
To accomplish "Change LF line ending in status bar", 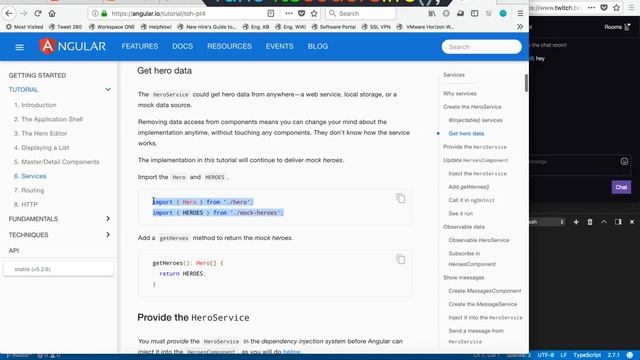I will click(x=563, y=355).
